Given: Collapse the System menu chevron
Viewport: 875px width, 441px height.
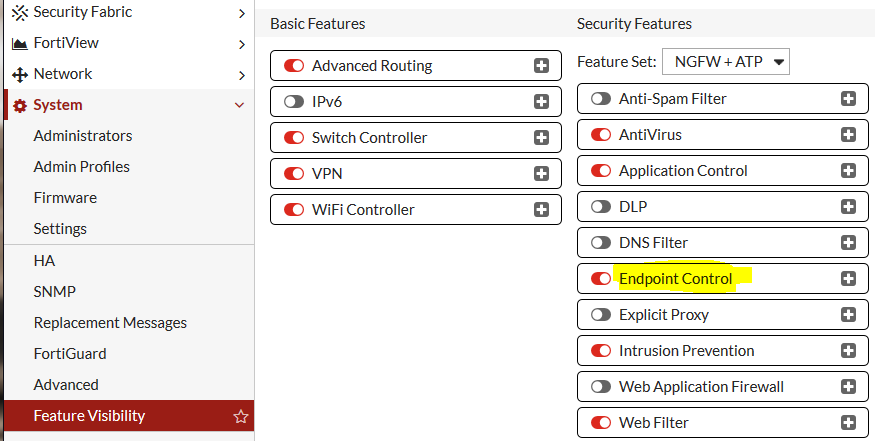Looking at the screenshot, I should 240,105.
